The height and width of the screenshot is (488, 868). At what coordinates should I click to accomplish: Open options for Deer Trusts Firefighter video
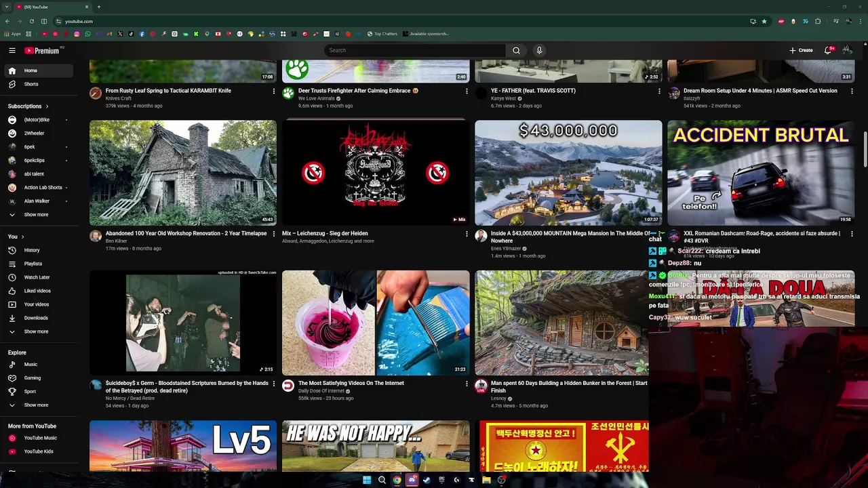click(x=467, y=91)
